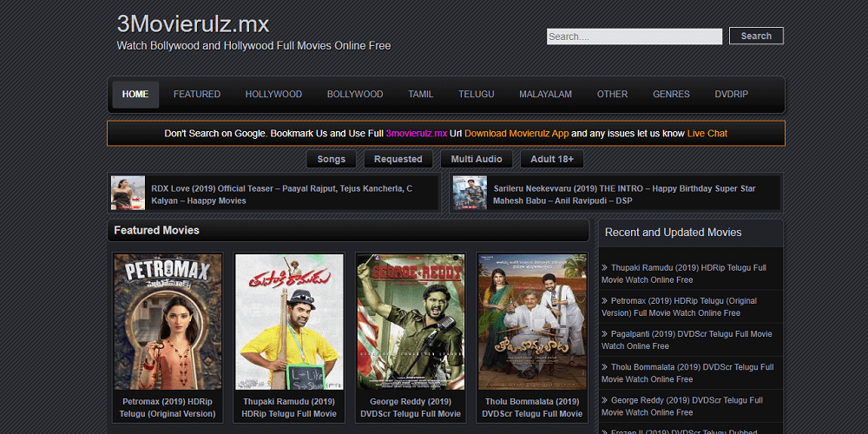The width and height of the screenshot is (868, 434).
Task: Select the George Reddy movie poster
Action: point(411,321)
